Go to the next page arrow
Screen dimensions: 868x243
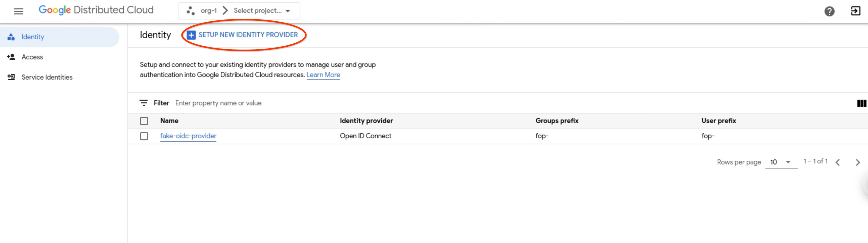click(x=858, y=163)
